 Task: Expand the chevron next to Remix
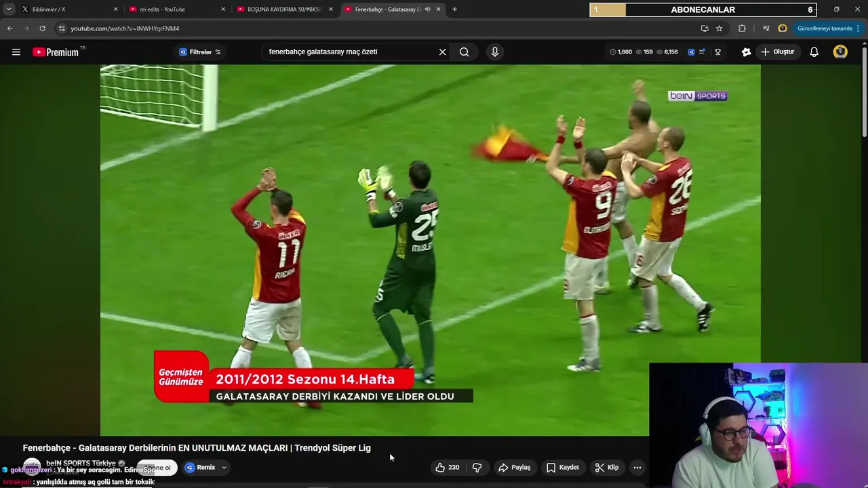coord(224,467)
